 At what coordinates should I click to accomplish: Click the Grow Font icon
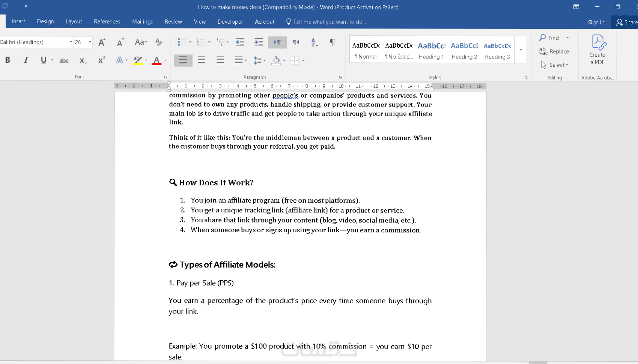coord(102,42)
